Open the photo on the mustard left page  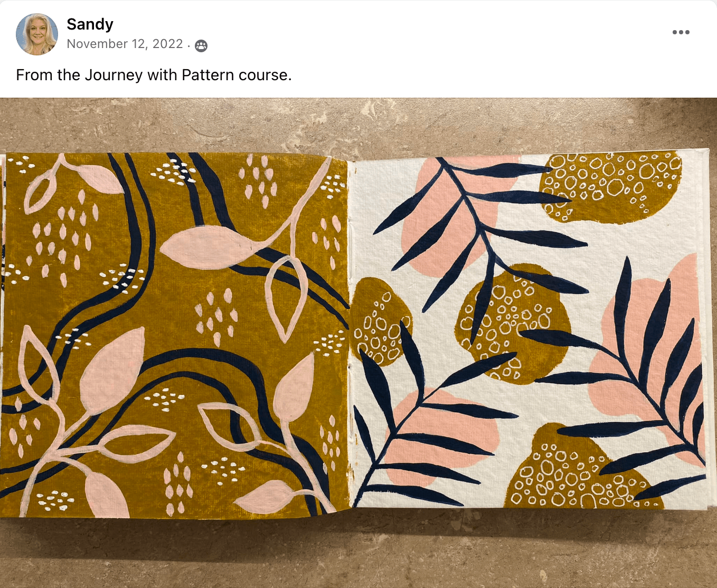(x=175, y=335)
